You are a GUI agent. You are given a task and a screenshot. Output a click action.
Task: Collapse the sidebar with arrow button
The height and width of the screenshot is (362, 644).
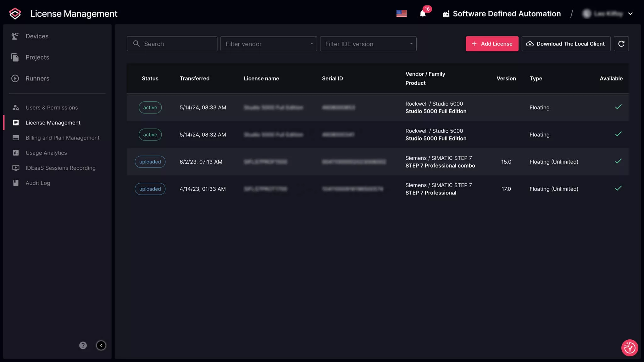point(101,345)
